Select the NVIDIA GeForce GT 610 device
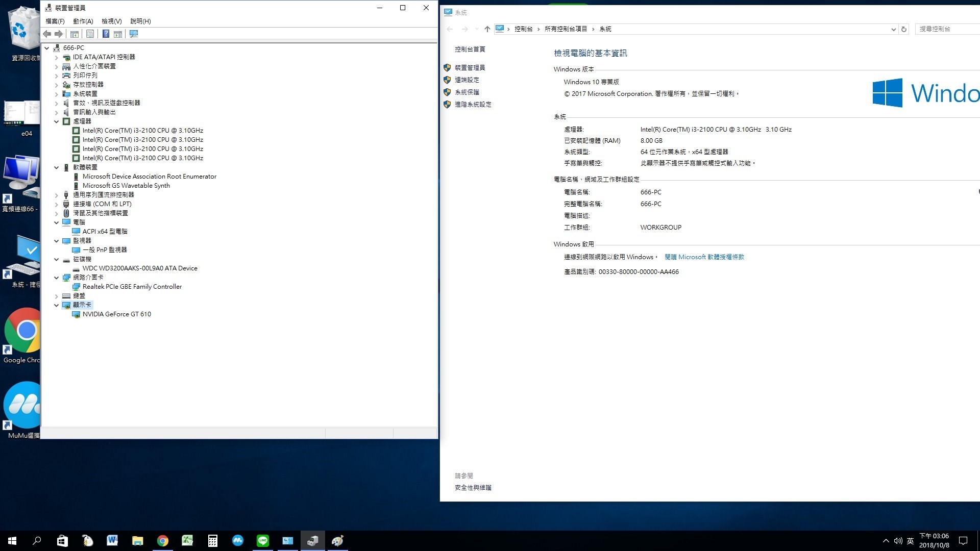 [x=117, y=314]
